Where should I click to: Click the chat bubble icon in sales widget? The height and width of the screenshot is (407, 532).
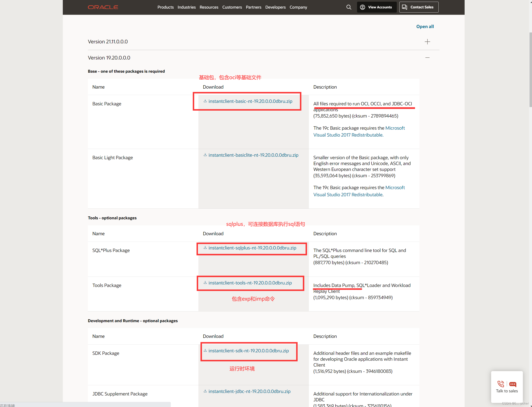coord(513,384)
